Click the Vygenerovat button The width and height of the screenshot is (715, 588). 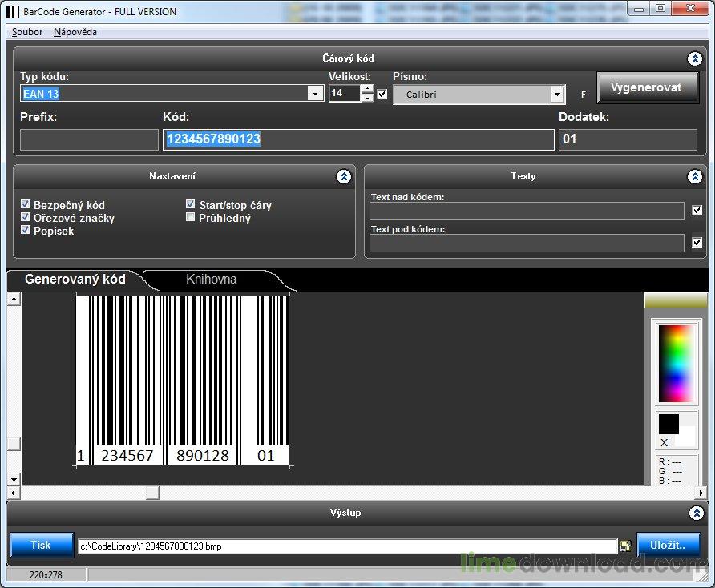tap(646, 87)
